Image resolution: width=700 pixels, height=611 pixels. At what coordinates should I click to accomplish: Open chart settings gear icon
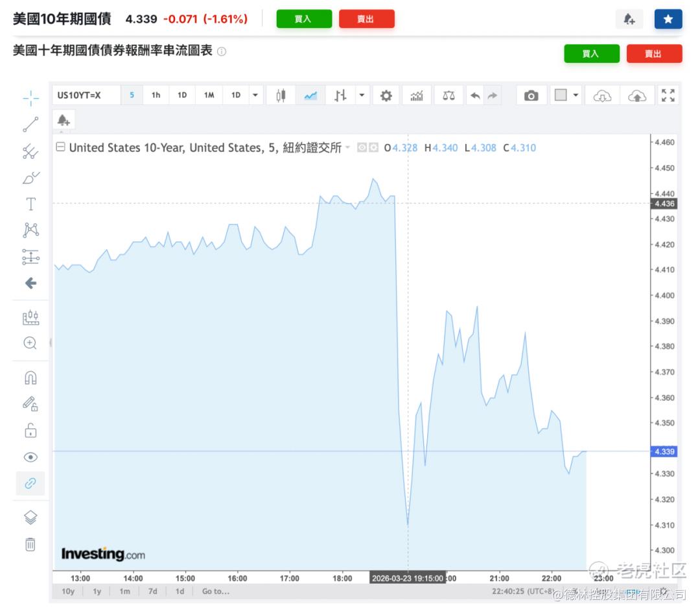(386, 95)
